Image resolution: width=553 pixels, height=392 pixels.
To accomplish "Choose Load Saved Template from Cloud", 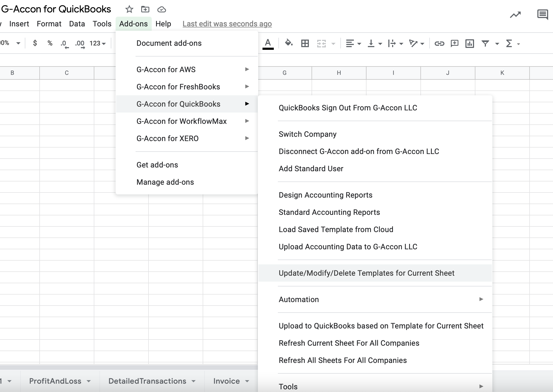I will (x=375, y=229).
